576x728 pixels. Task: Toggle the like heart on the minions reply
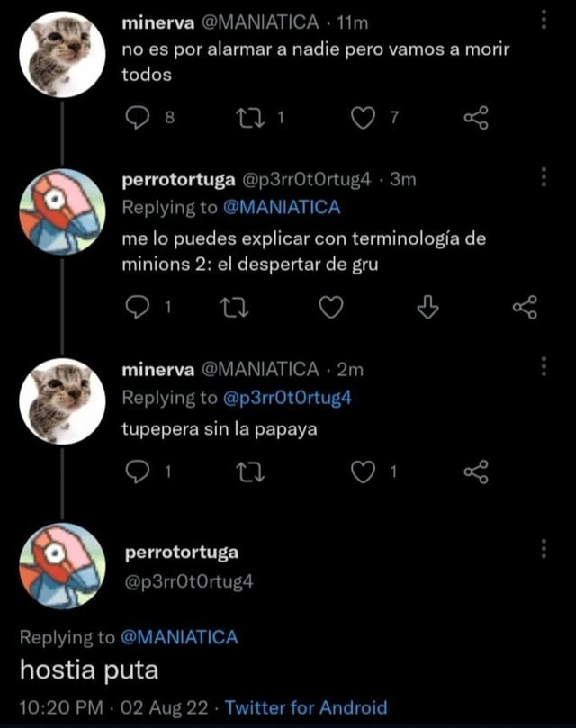[331, 307]
